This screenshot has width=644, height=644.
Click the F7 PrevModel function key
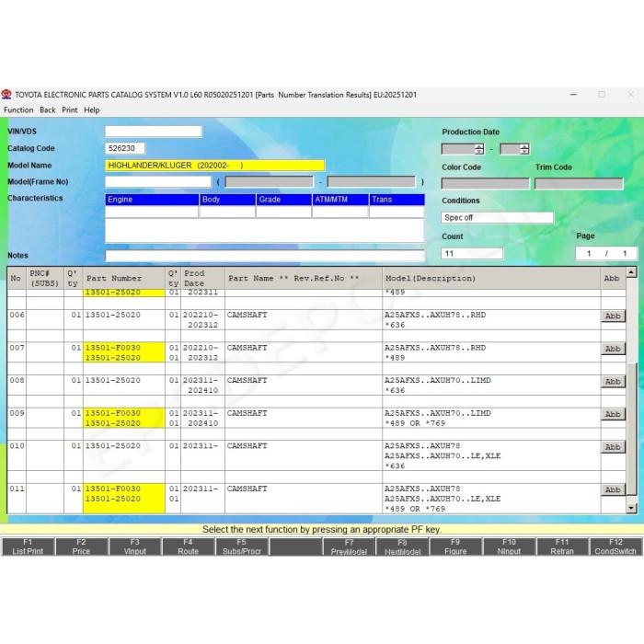coord(349,546)
